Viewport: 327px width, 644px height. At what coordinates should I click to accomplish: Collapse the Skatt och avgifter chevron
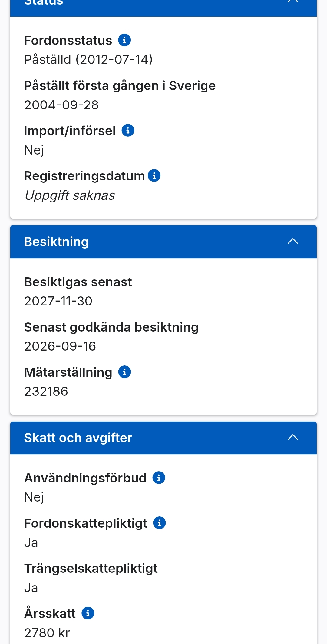[293, 437]
